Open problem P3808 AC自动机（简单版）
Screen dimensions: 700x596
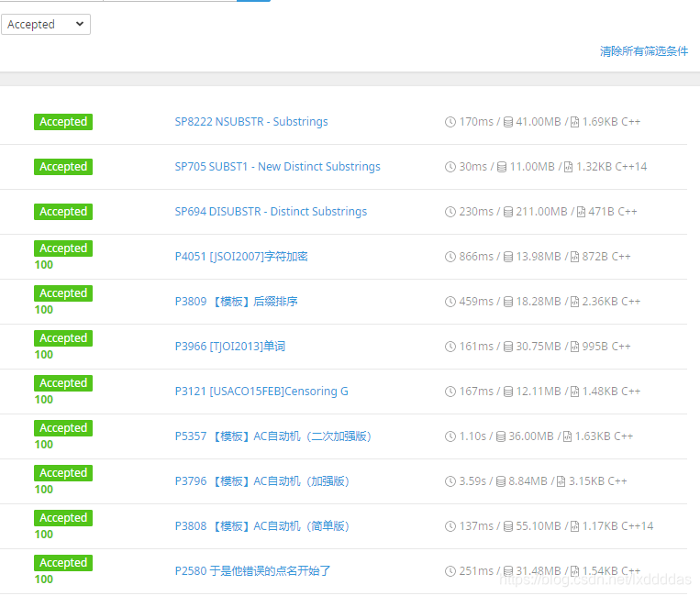coord(261,526)
